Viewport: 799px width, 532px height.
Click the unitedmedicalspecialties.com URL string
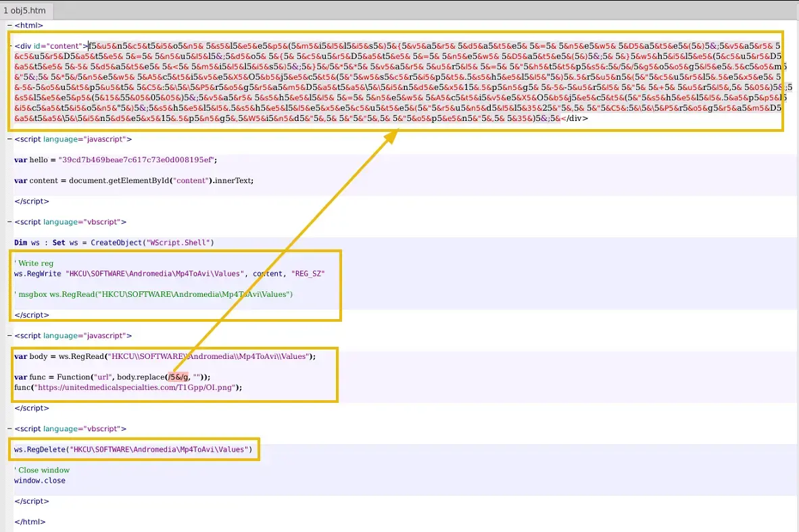coord(135,387)
